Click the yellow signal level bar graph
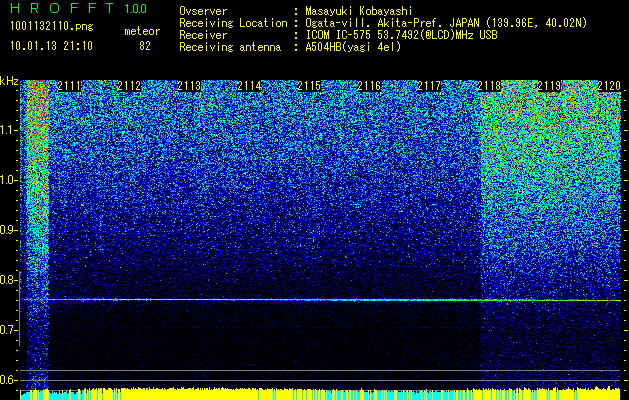This screenshot has height=400, width=629. tap(321, 394)
